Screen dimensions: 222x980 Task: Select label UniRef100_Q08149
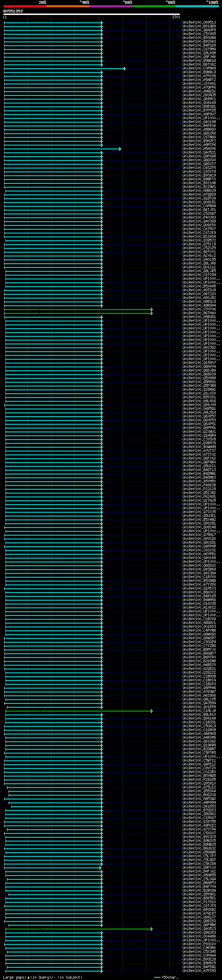point(199,103)
